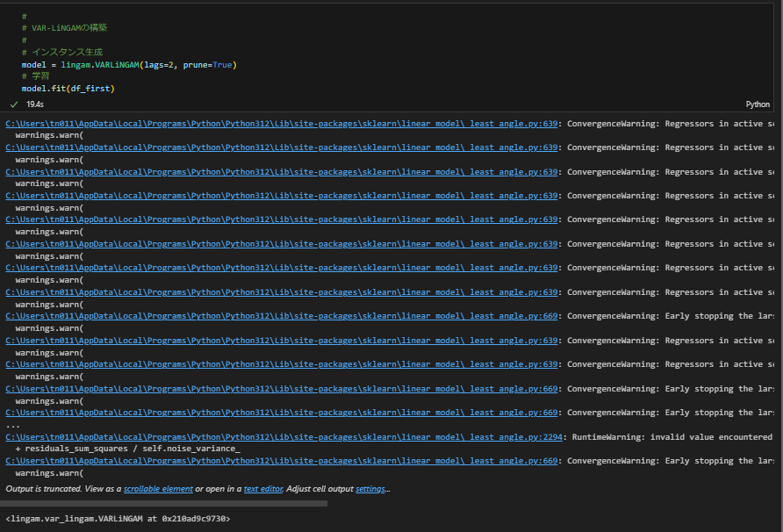Click the ellipsis line in truncated output
Image resolution: width=783 pixels, height=532 pixels.
click(11, 425)
